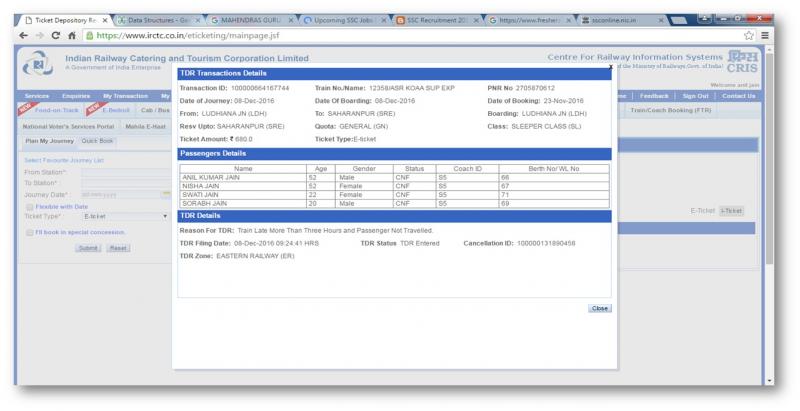This screenshot has width=800, height=411.
Task: Open the E-Bedroll tab
Action: [x=116, y=110]
